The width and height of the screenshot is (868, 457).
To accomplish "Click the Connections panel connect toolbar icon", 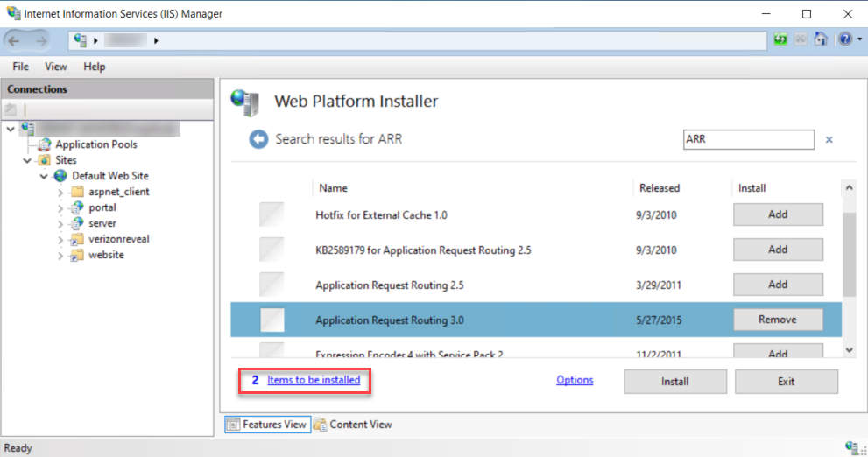I will [x=10, y=109].
